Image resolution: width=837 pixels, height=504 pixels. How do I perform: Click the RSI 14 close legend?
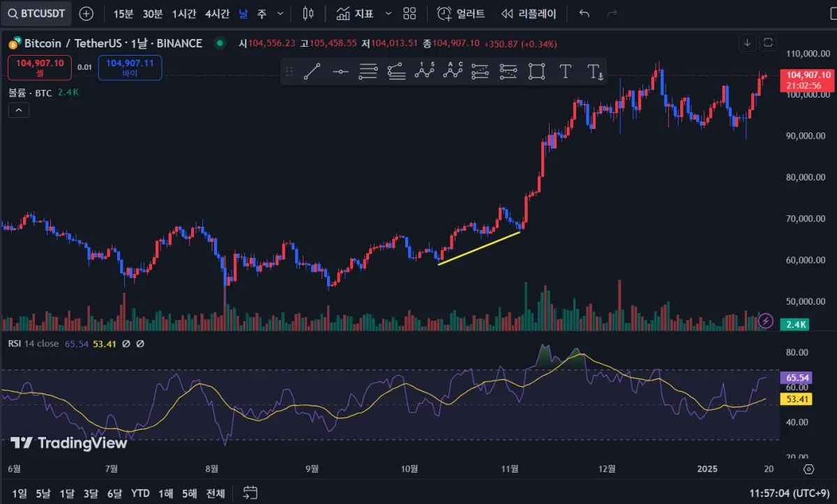point(33,344)
